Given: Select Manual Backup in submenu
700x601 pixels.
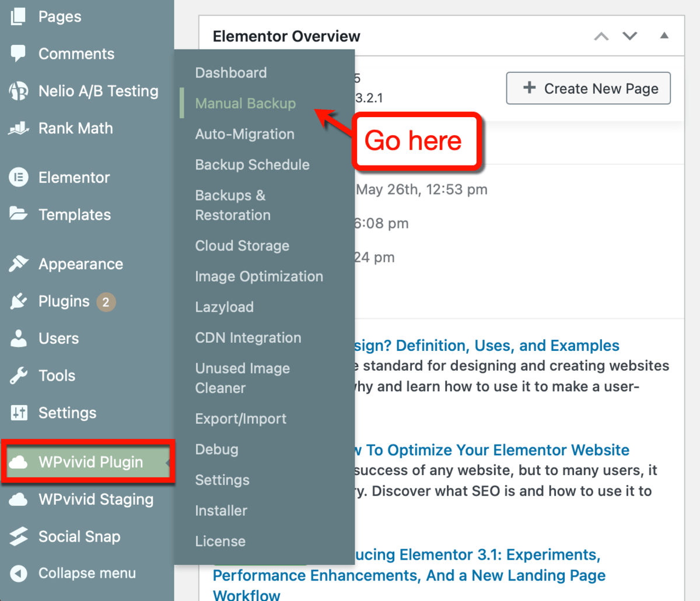Looking at the screenshot, I should (x=246, y=104).
